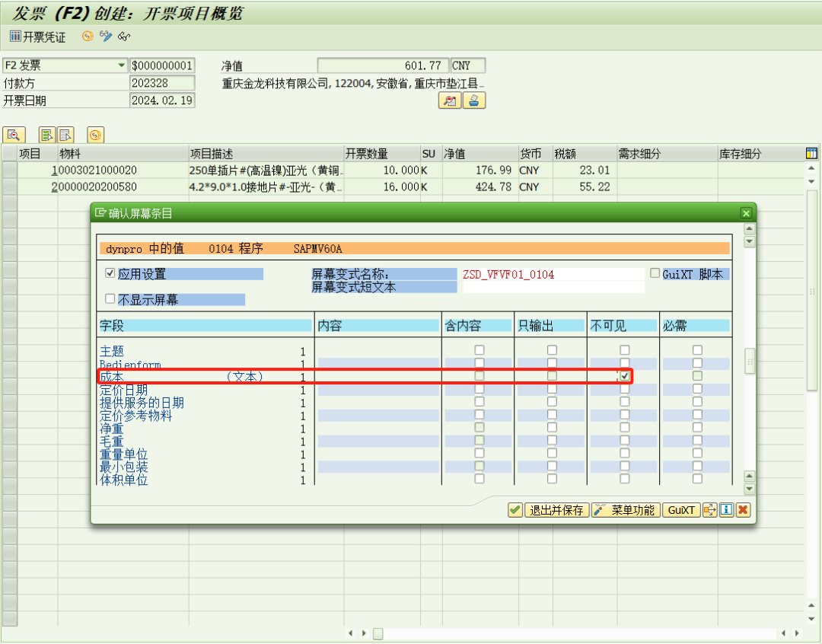
Task: Click the 退出并保存 button
Action: tap(556, 510)
